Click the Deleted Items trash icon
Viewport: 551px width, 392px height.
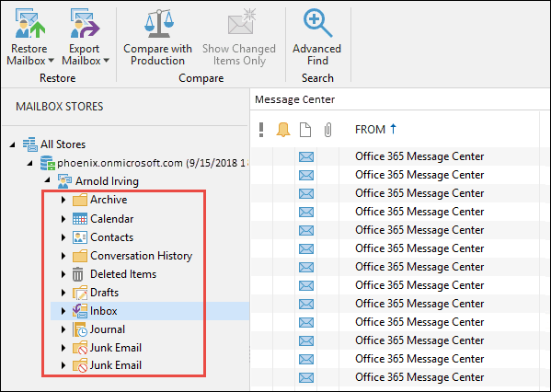click(77, 274)
